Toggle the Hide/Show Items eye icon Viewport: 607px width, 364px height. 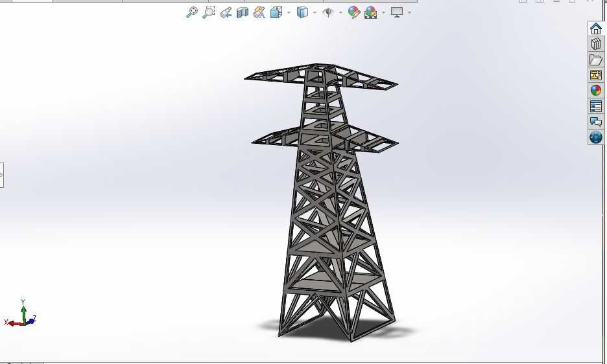click(328, 12)
